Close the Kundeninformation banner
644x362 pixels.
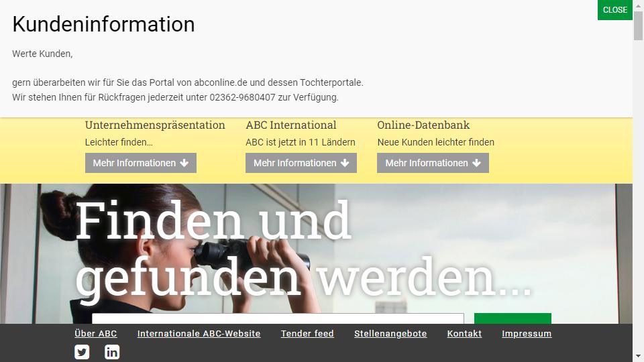click(615, 10)
